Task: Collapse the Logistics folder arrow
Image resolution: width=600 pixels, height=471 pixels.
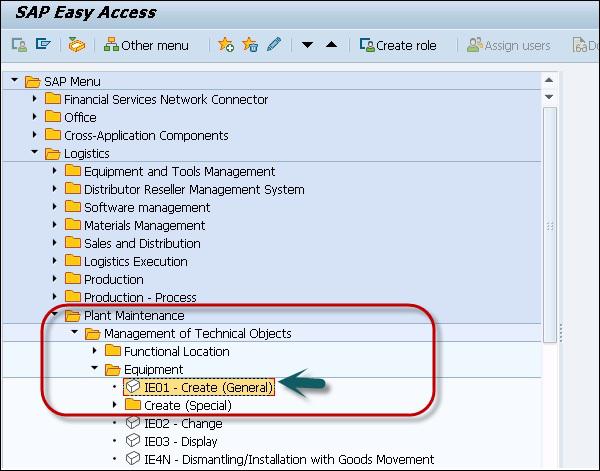Action: [x=35, y=152]
